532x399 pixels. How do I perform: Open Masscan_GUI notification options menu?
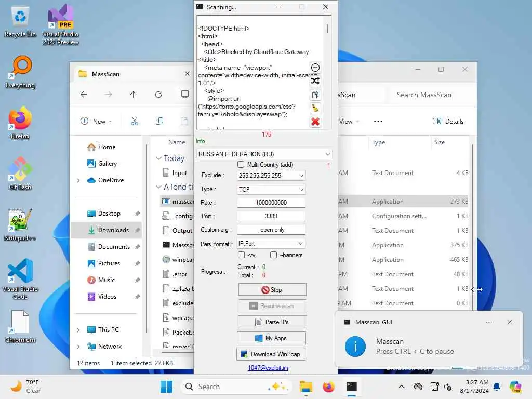pyautogui.click(x=489, y=322)
